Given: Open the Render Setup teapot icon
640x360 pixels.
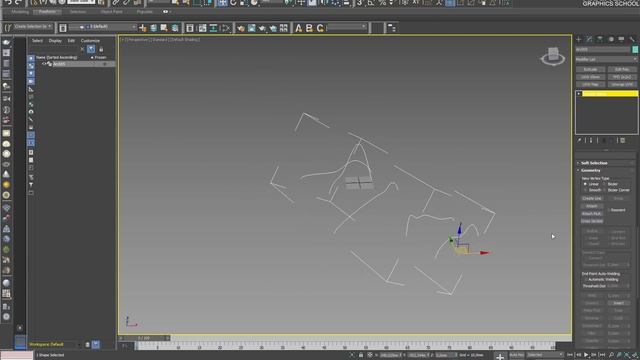Looking at the screenshot, I should coord(241,28).
